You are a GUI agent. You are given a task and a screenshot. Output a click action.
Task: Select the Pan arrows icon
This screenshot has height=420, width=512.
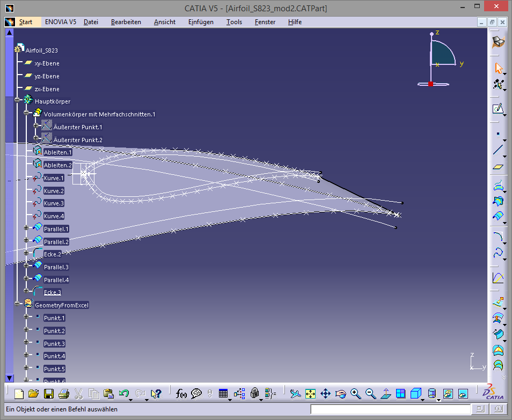coord(326,394)
